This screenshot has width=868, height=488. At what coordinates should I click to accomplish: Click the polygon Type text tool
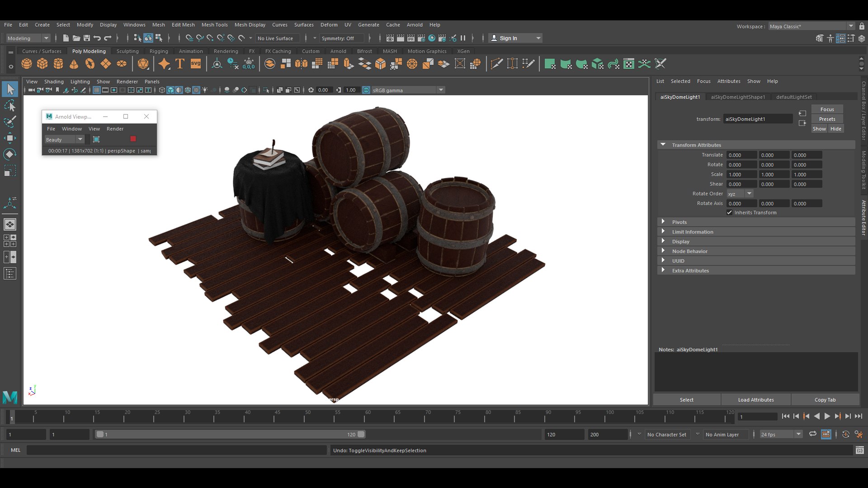(x=180, y=64)
